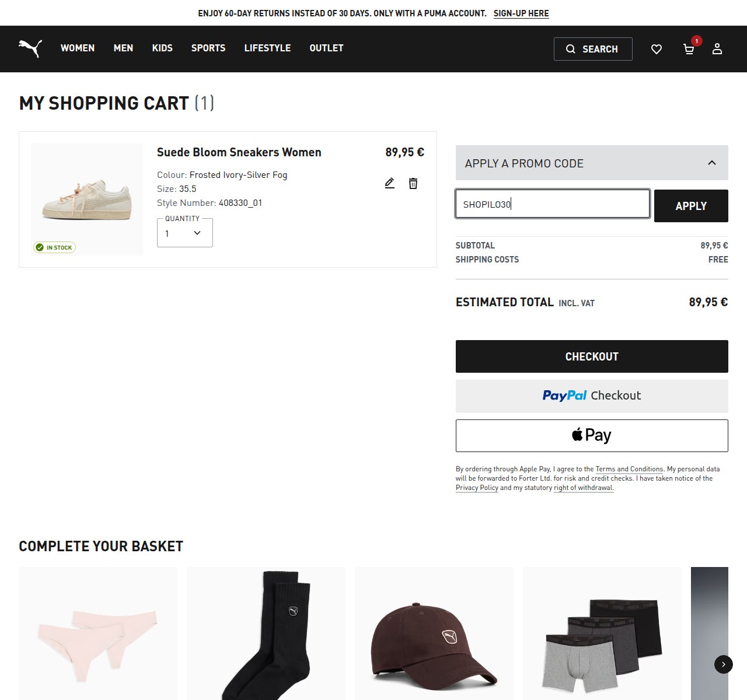This screenshot has height=700, width=747.
Task: Choose the Apple Pay button
Action: point(592,436)
